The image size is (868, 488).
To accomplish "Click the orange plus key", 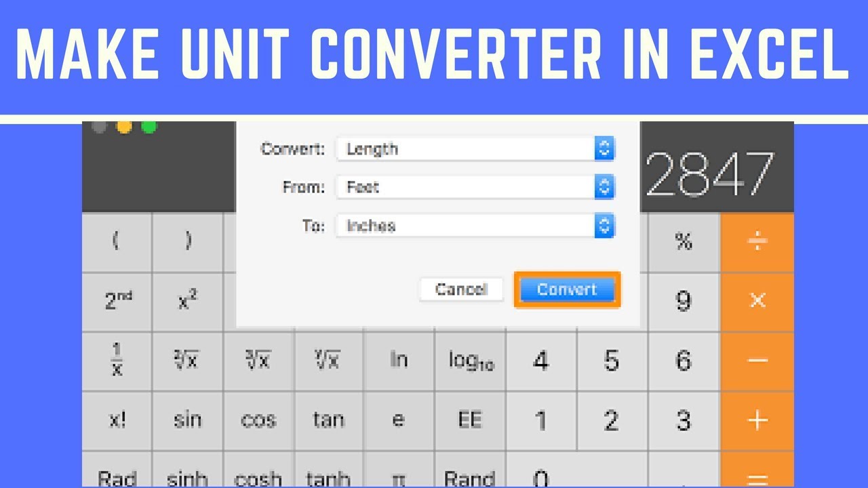I will [757, 420].
